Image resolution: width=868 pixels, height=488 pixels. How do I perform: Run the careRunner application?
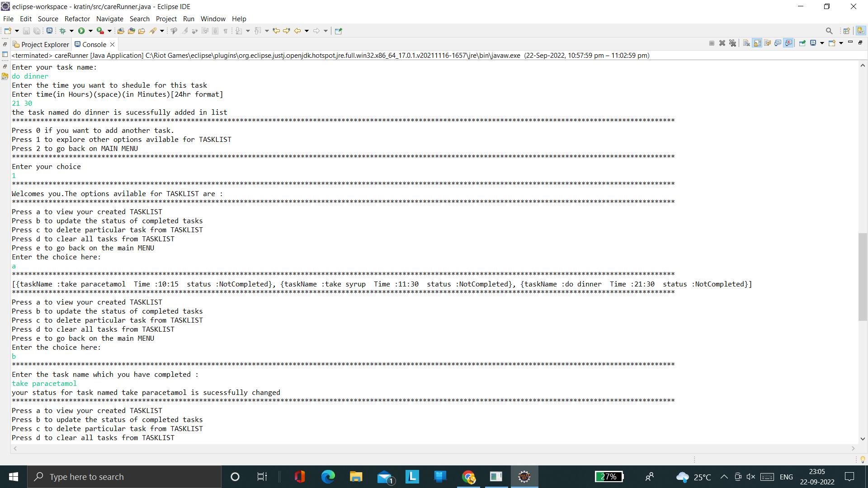(83, 31)
